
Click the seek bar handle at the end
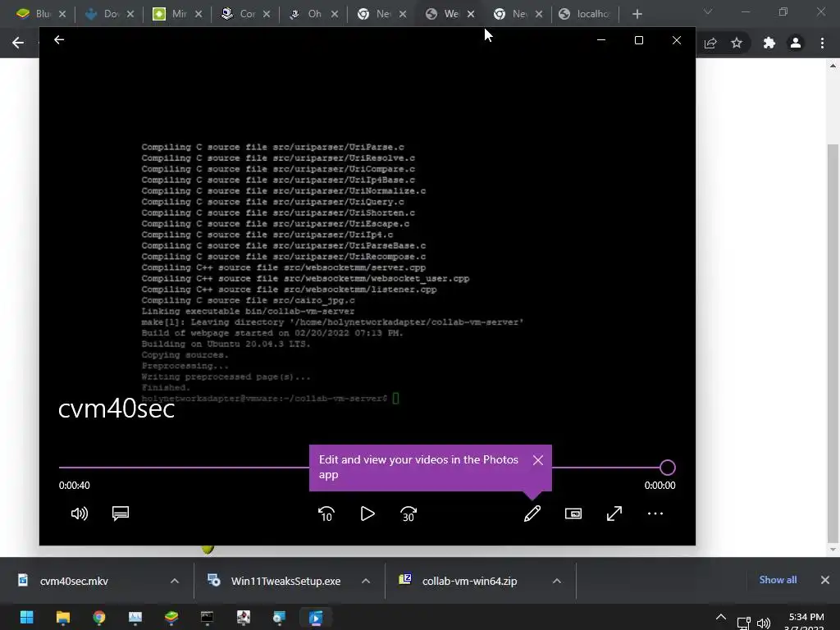(x=668, y=468)
